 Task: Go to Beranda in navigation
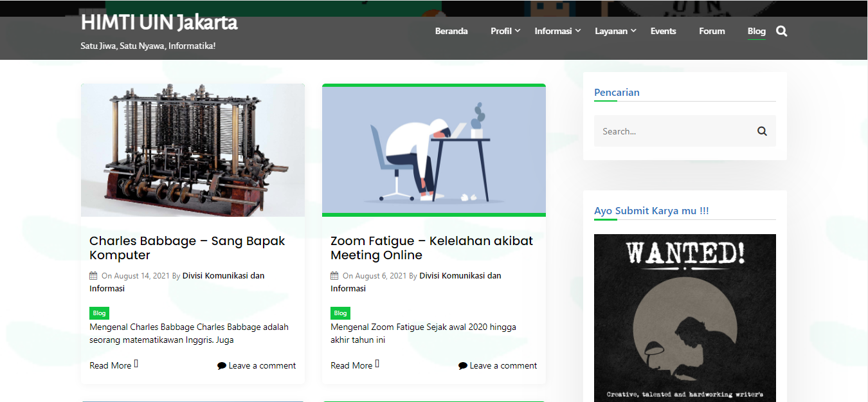click(451, 31)
